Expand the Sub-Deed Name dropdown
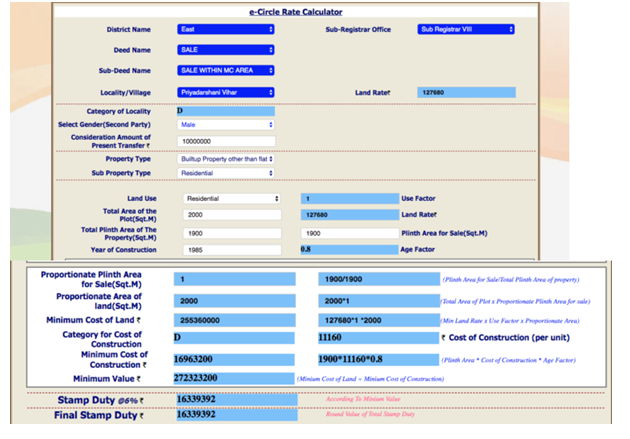 (x=226, y=70)
